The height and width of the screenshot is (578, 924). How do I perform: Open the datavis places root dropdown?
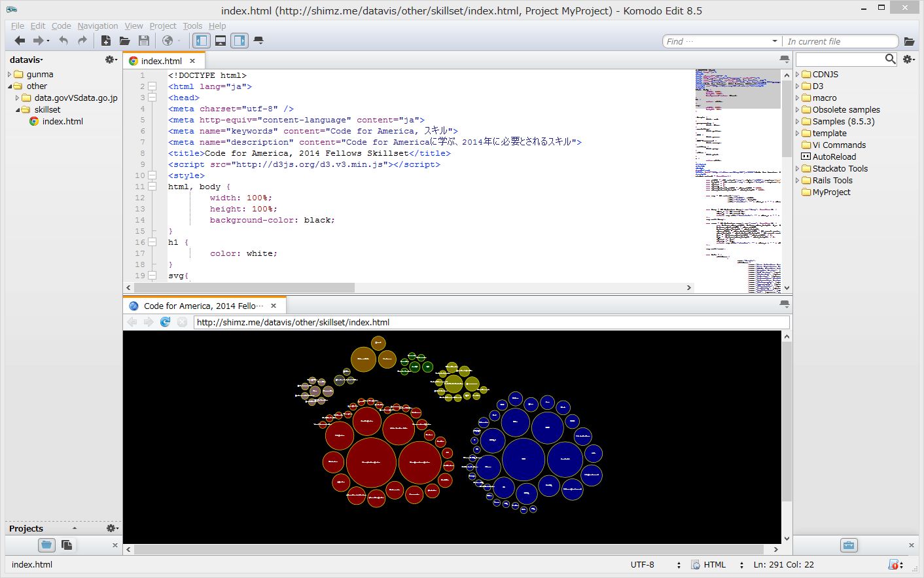(26, 60)
